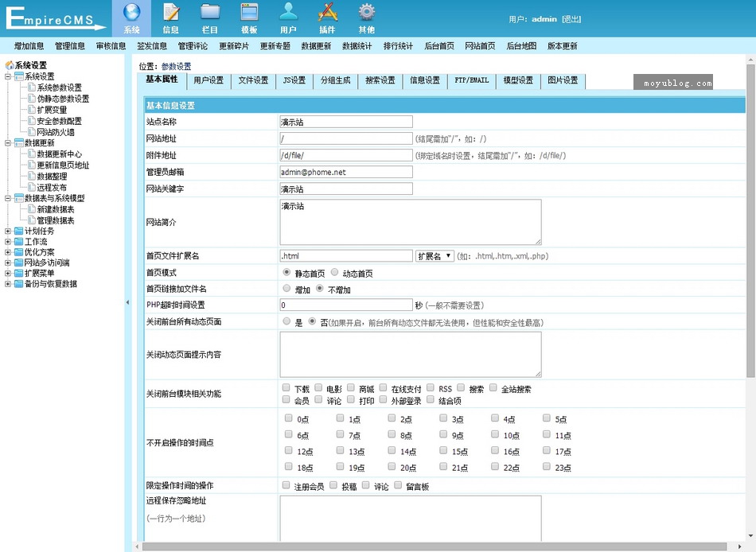Go to 数据统计 in the top menu
Screen dimensions: 756x552
pos(357,46)
